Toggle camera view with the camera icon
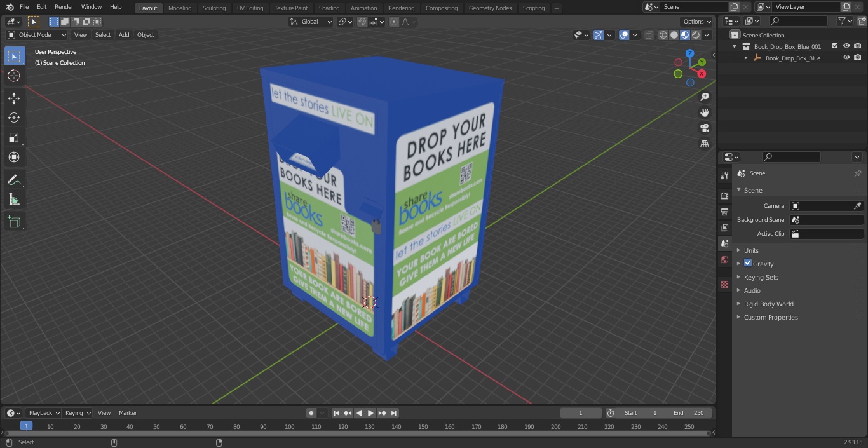This screenshot has height=448, width=868. coord(705,128)
